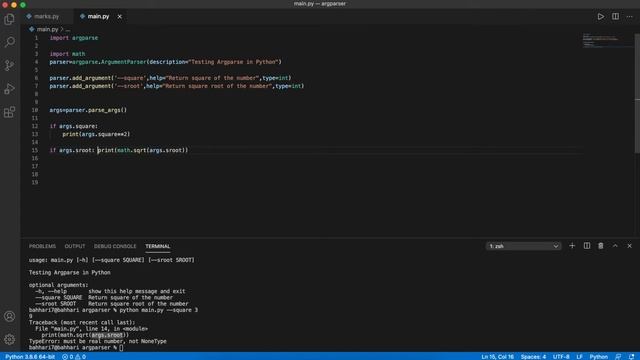Open the Explorer view in activity bar
640x360 pixels.
(x=9, y=19)
